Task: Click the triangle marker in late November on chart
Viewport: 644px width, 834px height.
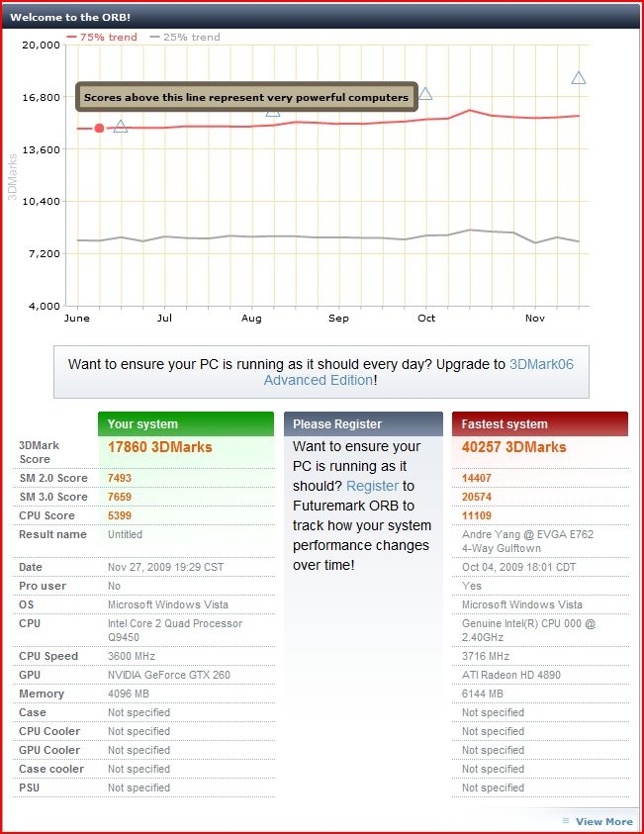Action: pos(579,78)
